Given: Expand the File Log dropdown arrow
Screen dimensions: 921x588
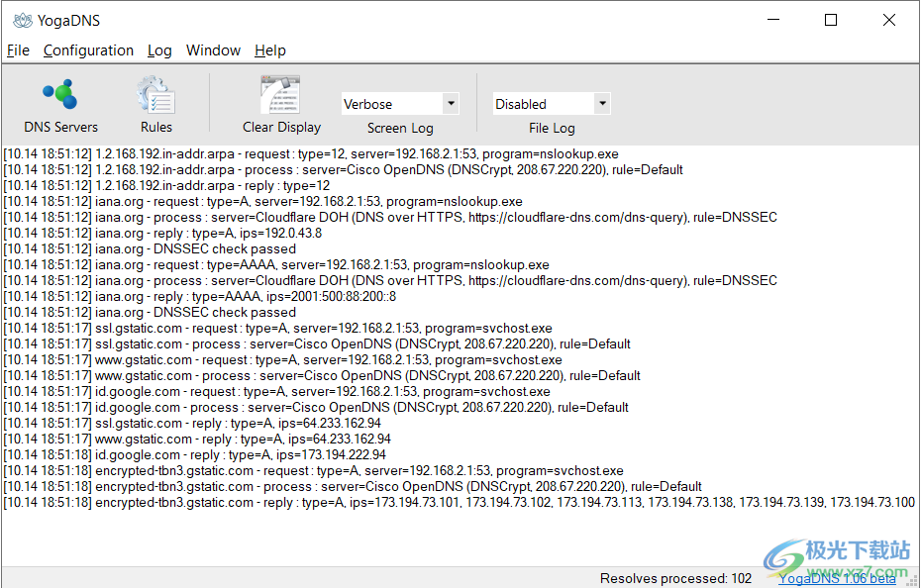Looking at the screenshot, I should [x=602, y=104].
